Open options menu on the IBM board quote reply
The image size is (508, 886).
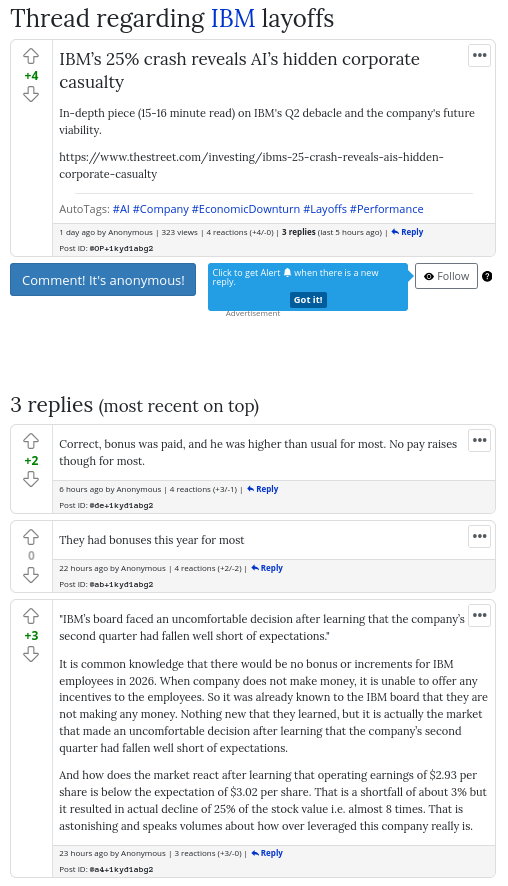[479, 615]
